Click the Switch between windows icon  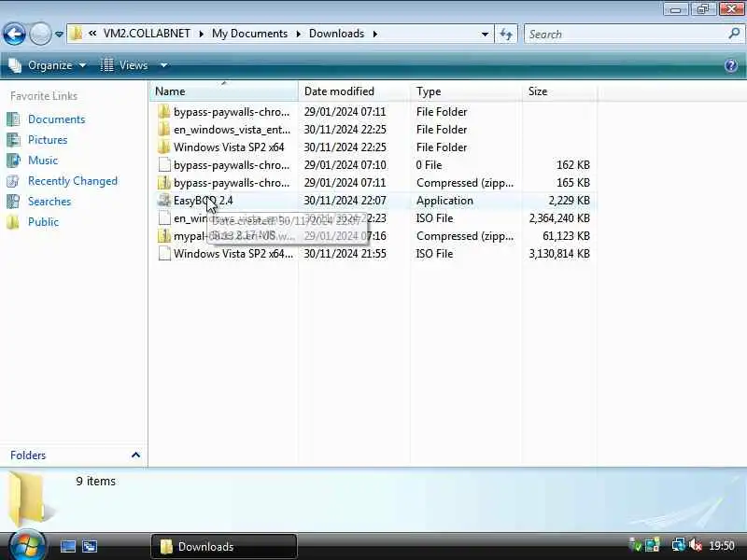90,546
